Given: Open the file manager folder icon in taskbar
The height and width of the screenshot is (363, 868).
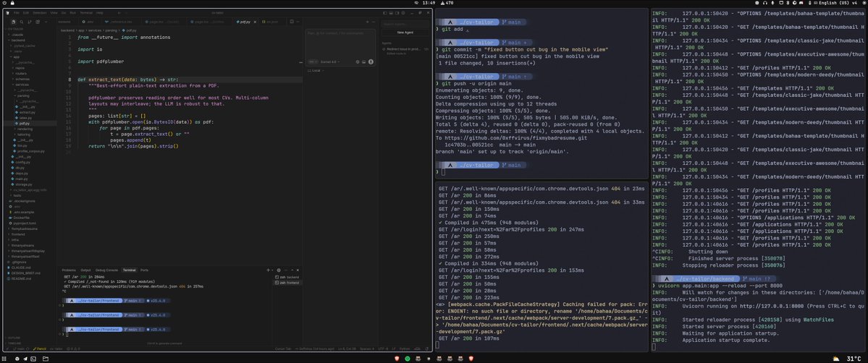Looking at the screenshot, I should click(x=46, y=359).
